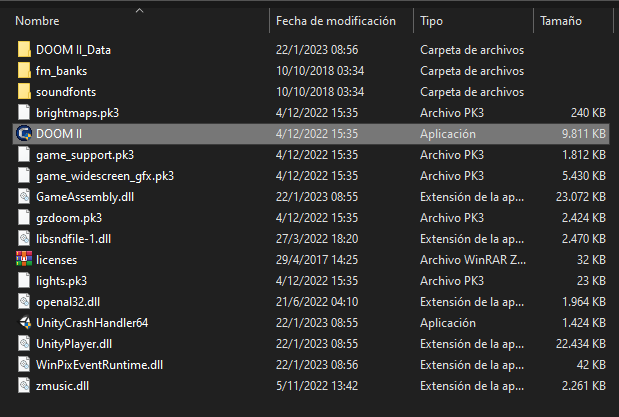Click the libsndfile-1.dll file name
619x417 pixels.
pyautogui.click(x=73, y=239)
